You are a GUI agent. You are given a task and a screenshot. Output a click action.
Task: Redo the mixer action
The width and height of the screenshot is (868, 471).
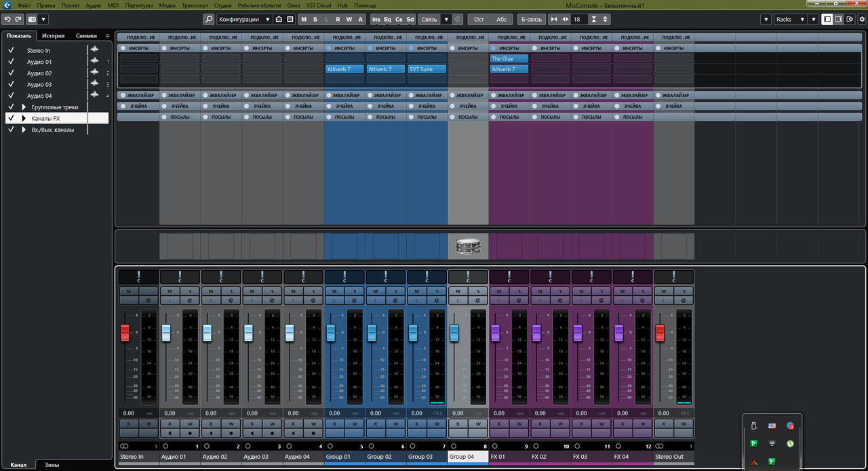pyautogui.click(x=18, y=19)
